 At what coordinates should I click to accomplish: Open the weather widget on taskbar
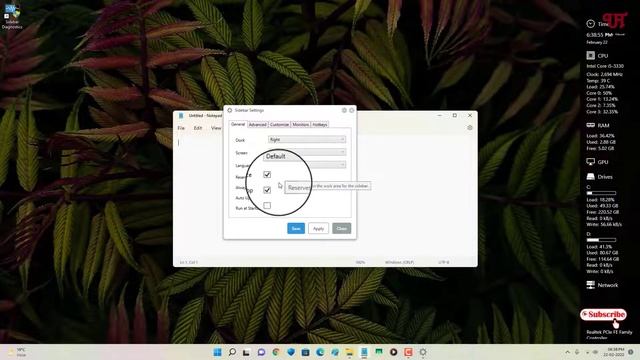click(x=17, y=352)
